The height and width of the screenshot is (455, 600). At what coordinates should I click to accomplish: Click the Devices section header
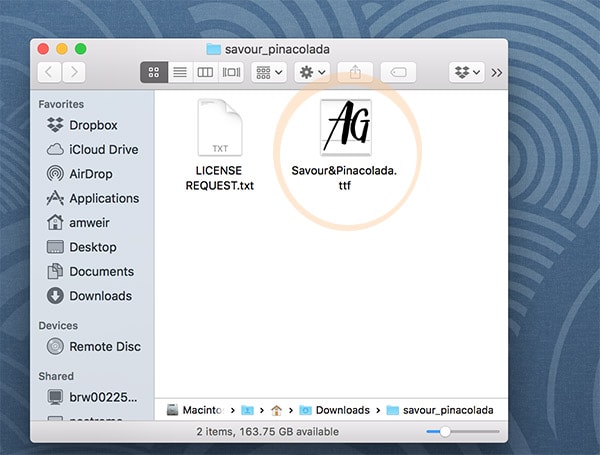coord(58,326)
